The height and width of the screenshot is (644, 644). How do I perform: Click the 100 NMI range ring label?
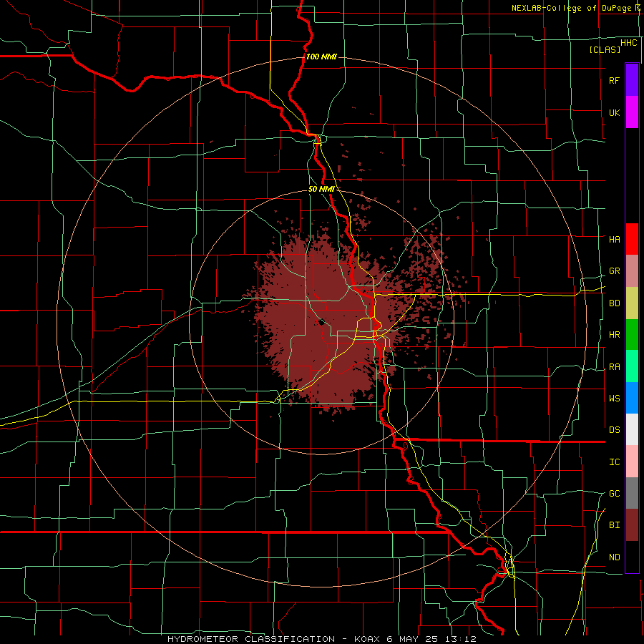point(321,57)
